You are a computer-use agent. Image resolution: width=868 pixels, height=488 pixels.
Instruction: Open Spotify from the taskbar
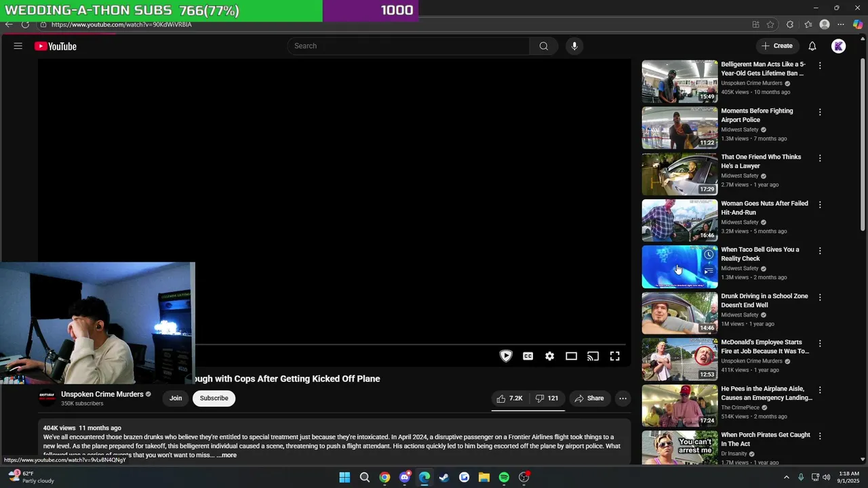click(x=504, y=477)
